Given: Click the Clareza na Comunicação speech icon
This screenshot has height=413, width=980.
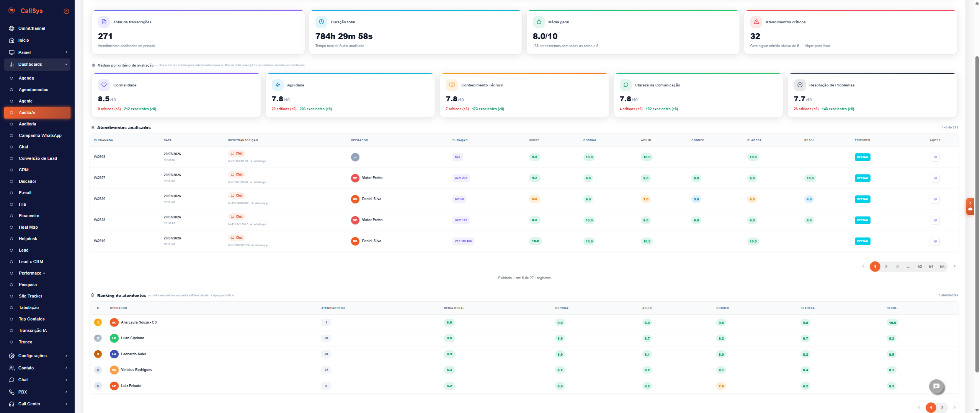Looking at the screenshot, I should click(x=626, y=85).
